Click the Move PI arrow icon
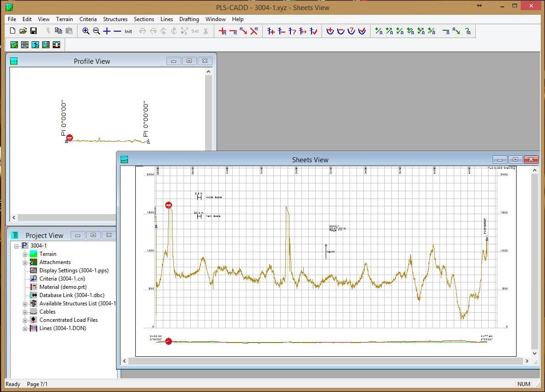 243,31
